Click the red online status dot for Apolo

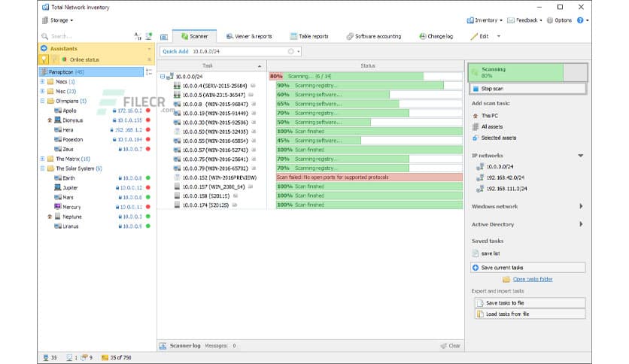148,111
